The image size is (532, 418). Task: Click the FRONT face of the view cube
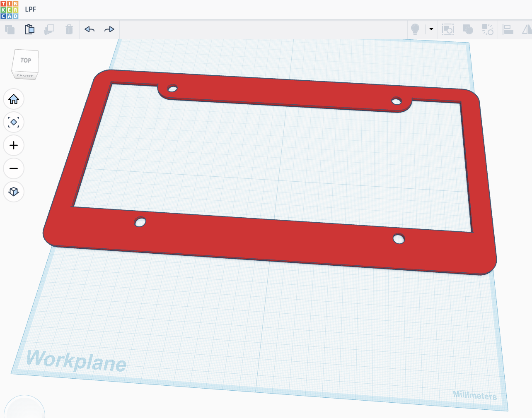coord(25,76)
